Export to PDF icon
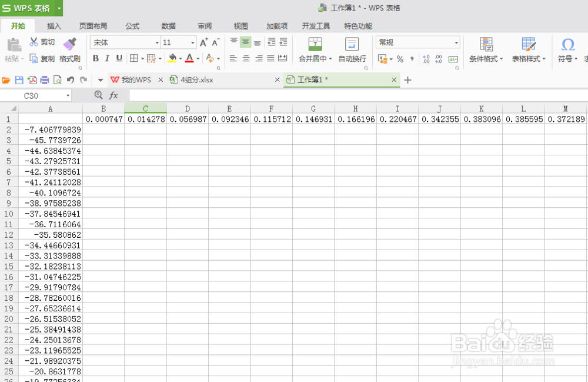 (32, 80)
